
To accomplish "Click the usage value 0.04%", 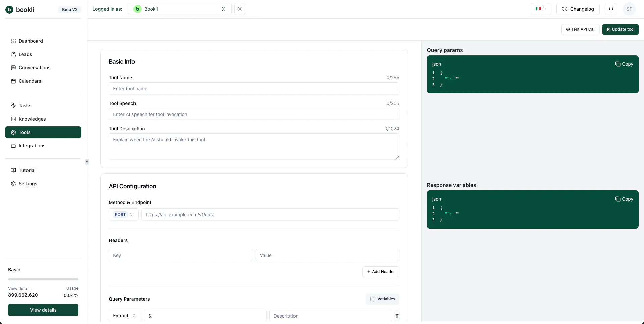I will point(71,295).
